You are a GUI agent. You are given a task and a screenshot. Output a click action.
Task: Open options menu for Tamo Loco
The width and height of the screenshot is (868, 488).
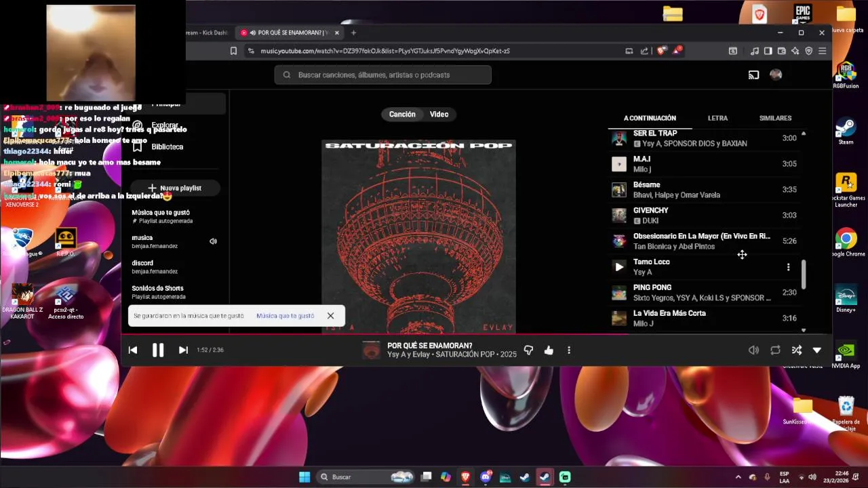point(788,267)
